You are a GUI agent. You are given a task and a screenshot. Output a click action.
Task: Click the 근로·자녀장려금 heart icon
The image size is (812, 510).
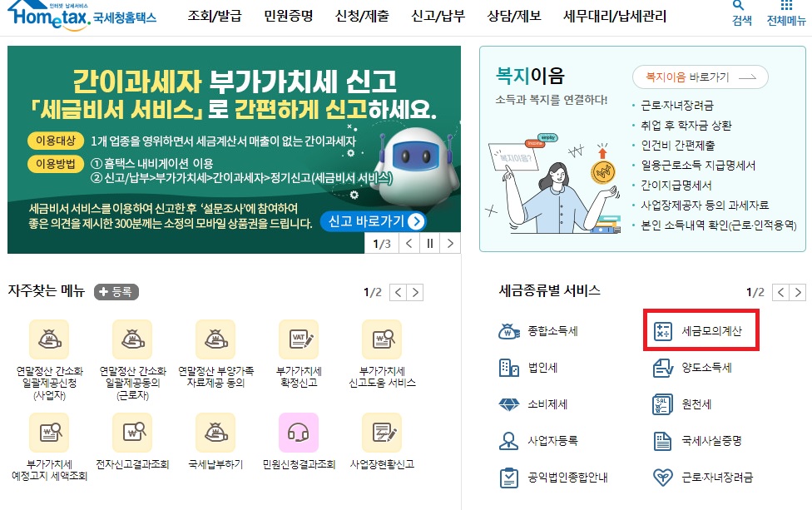pyautogui.click(x=663, y=477)
